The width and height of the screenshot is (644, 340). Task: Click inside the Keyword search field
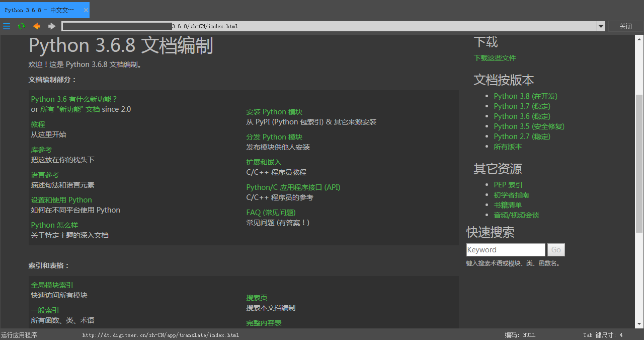point(505,249)
